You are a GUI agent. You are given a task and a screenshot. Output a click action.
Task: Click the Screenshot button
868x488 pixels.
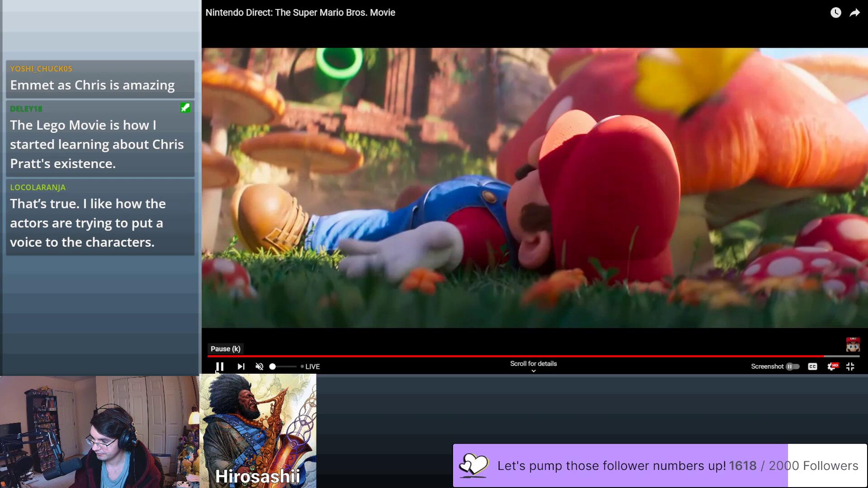pyautogui.click(x=767, y=366)
